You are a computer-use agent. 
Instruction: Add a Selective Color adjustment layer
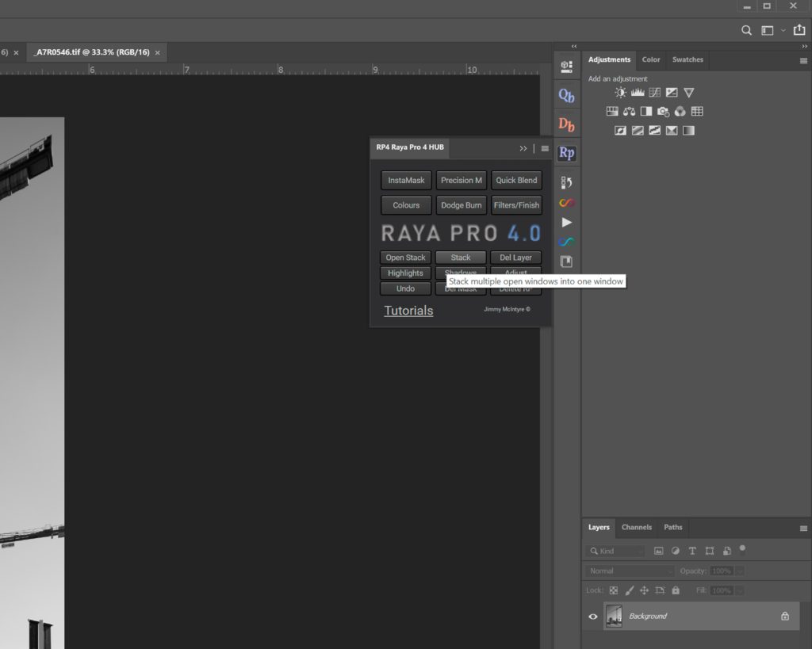tap(672, 131)
